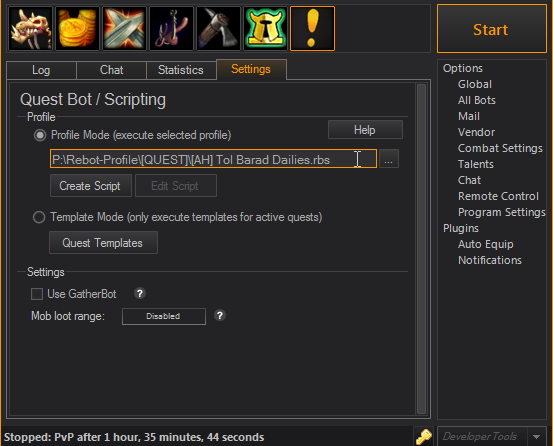
Task: Select the gold coins bot icon
Action: (77, 29)
